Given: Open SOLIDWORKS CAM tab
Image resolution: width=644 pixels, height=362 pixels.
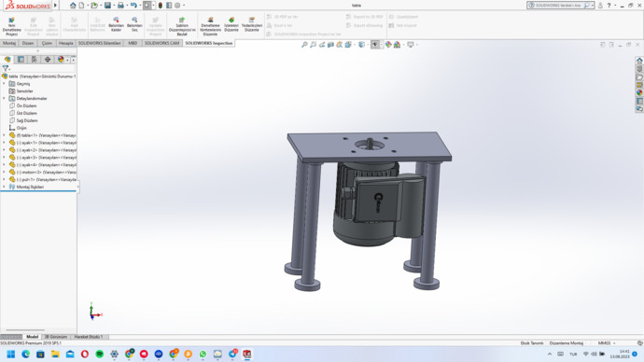Looking at the screenshot, I should (161, 43).
